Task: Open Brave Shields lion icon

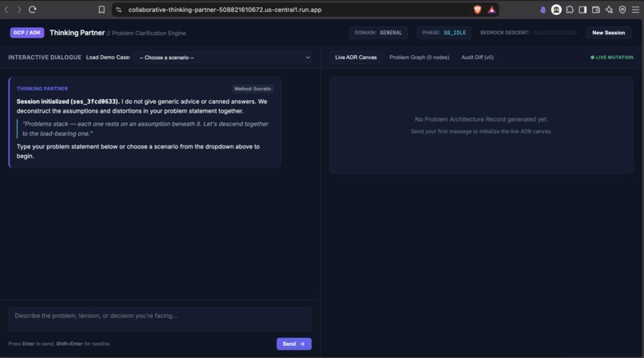Action: click(477, 10)
